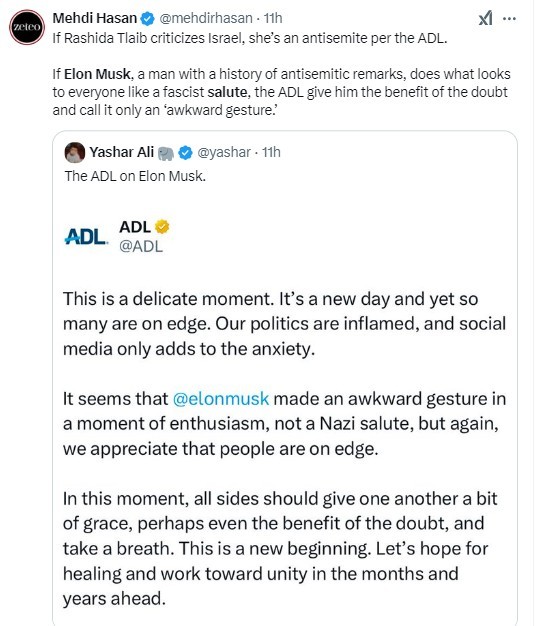
Task: Open the Mehdi Hasan display name link
Action: click(x=95, y=18)
